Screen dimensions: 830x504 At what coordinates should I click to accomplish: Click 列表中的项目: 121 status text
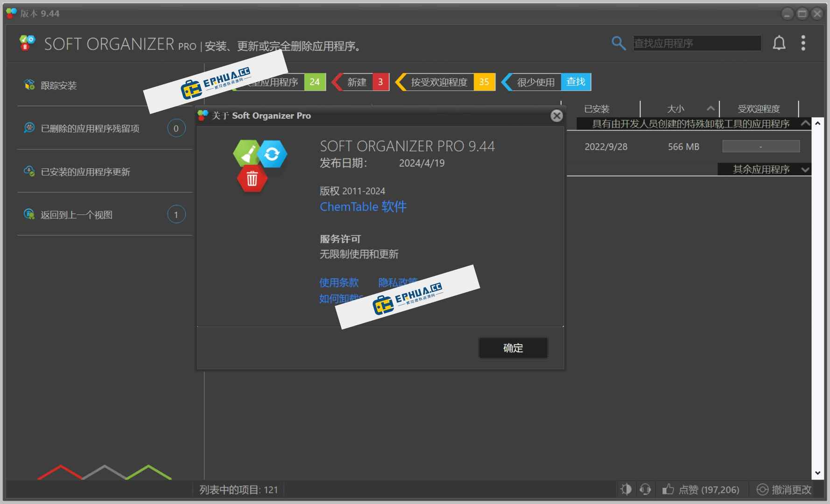(x=239, y=490)
